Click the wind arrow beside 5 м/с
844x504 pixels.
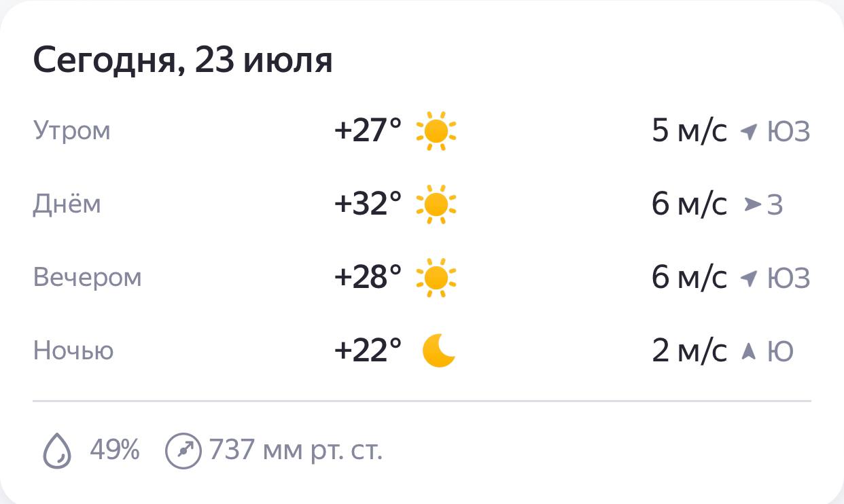click(x=749, y=132)
